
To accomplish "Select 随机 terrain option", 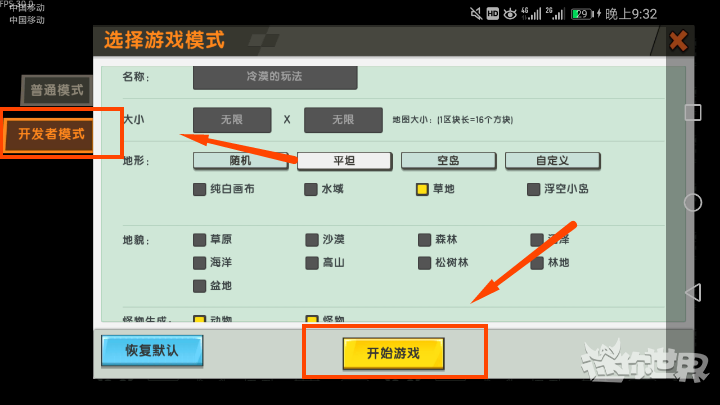I will pyautogui.click(x=240, y=160).
